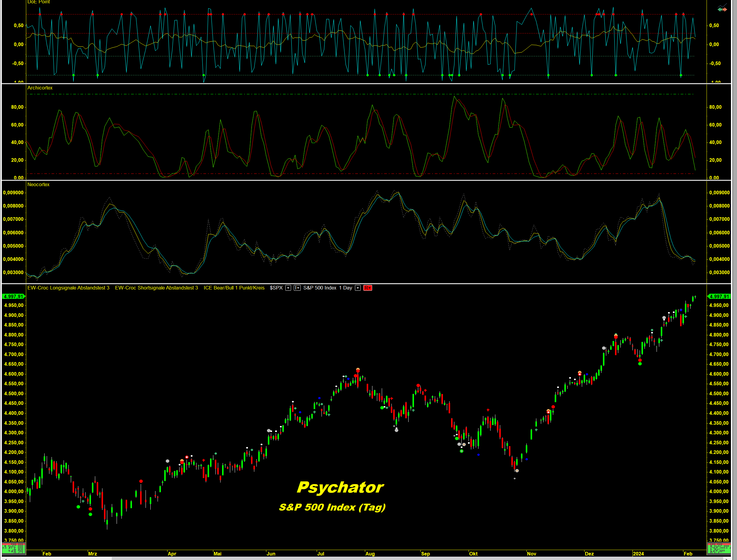737x560 pixels.
Task: Click the chart navigation arrows icon
Action: click(x=722, y=9)
